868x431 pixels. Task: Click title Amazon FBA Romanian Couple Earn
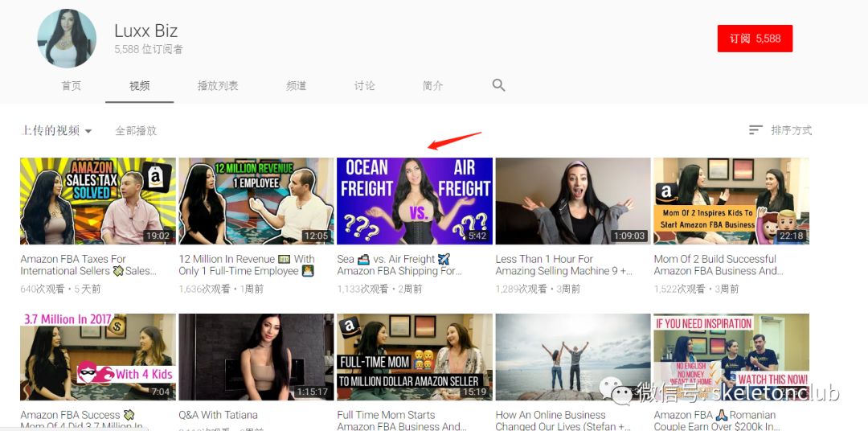[716, 421]
